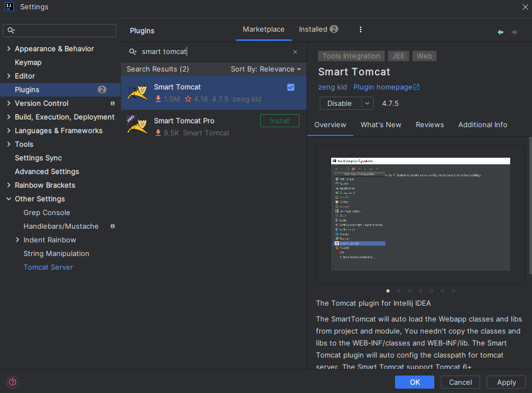The height and width of the screenshot is (393, 532).
Task: Expand Languages & Frameworks node
Action: tap(9, 130)
